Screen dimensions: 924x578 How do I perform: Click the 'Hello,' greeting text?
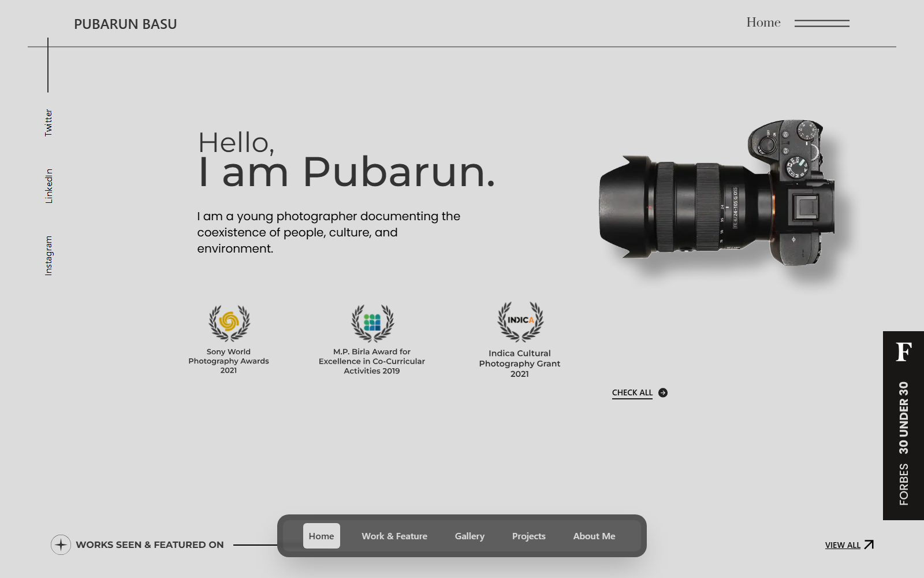[236, 143]
